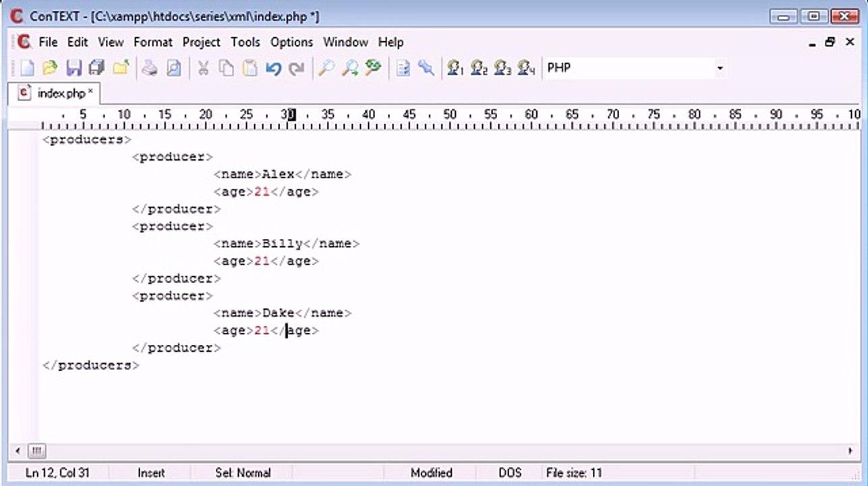This screenshot has height=486, width=868.
Task: Click the Redo arrow icon
Action: click(x=296, y=68)
